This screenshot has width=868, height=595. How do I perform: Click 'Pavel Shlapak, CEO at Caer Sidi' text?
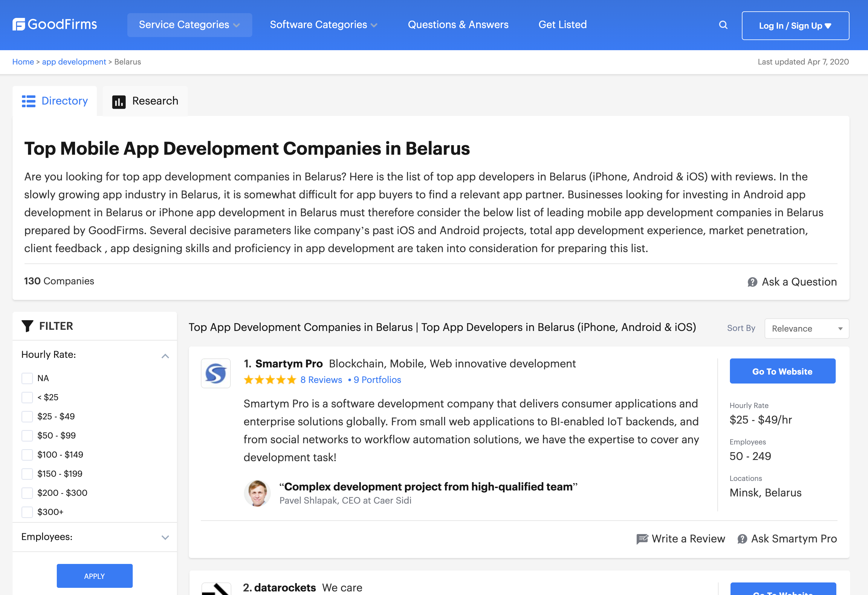tap(346, 501)
